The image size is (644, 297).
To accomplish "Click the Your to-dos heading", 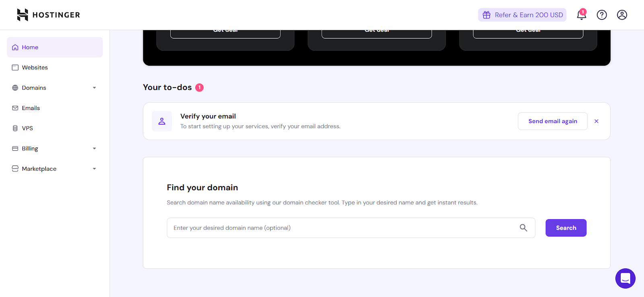I will tap(167, 87).
